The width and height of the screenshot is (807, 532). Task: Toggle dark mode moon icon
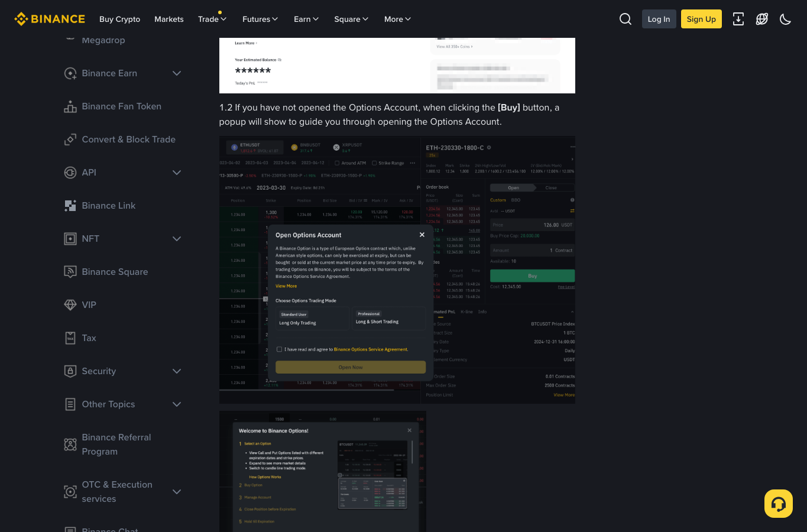786,19
